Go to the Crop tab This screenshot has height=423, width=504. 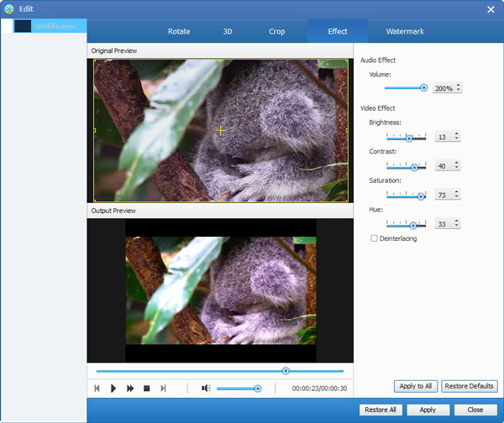(x=276, y=32)
